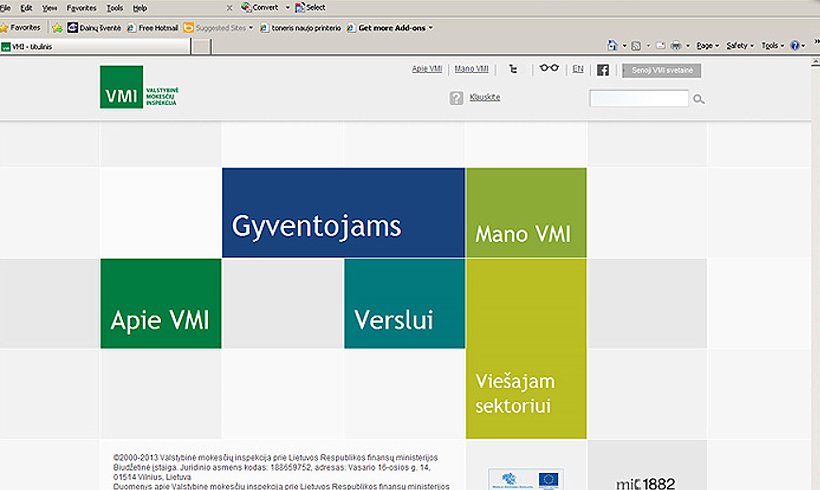Click the site search input field
Image resolution: width=820 pixels, height=490 pixels.
click(639, 98)
